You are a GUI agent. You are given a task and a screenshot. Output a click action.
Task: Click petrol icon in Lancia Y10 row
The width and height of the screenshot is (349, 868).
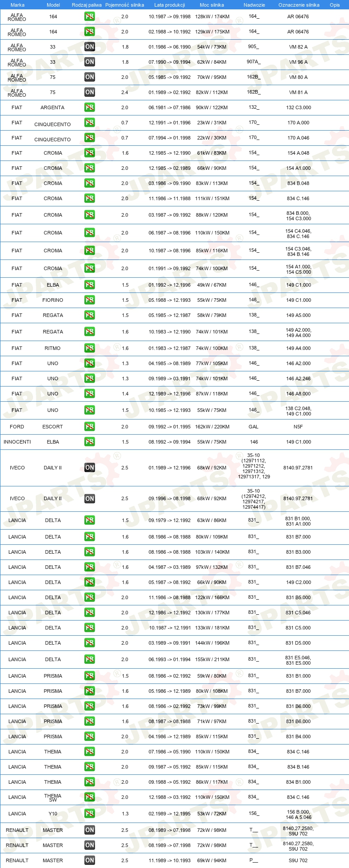(90, 814)
